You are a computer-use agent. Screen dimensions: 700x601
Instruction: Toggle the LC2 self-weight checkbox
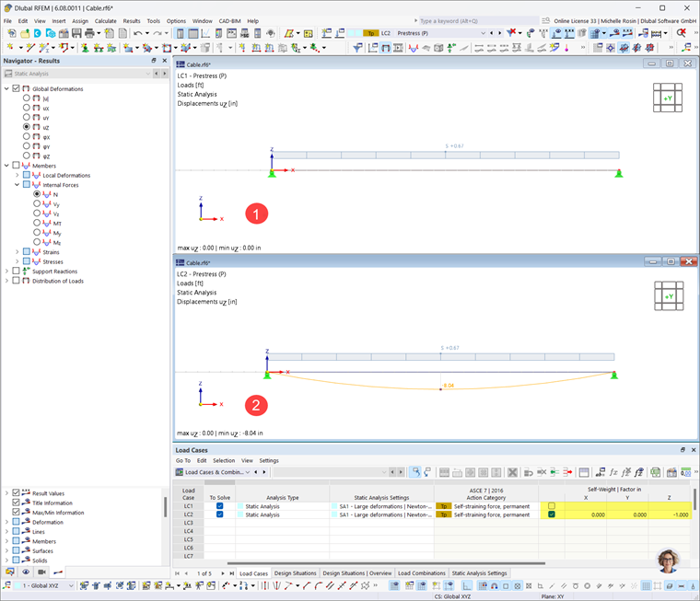point(552,514)
